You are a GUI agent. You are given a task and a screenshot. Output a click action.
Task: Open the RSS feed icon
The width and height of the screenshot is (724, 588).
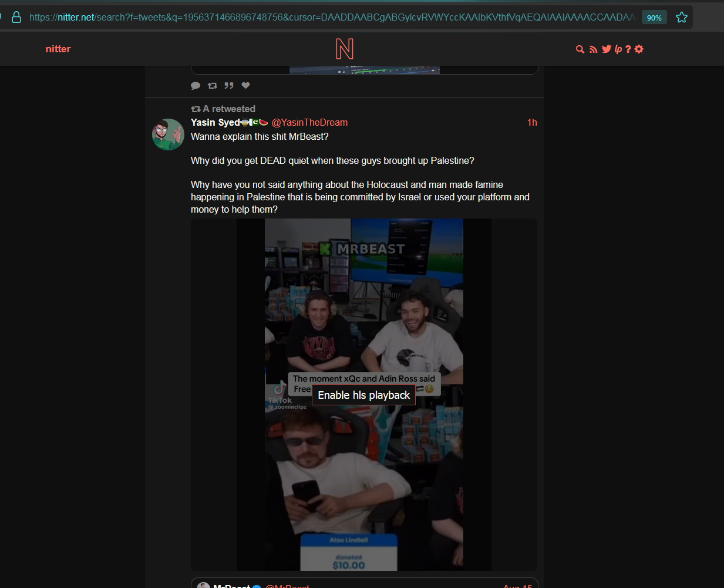594,49
